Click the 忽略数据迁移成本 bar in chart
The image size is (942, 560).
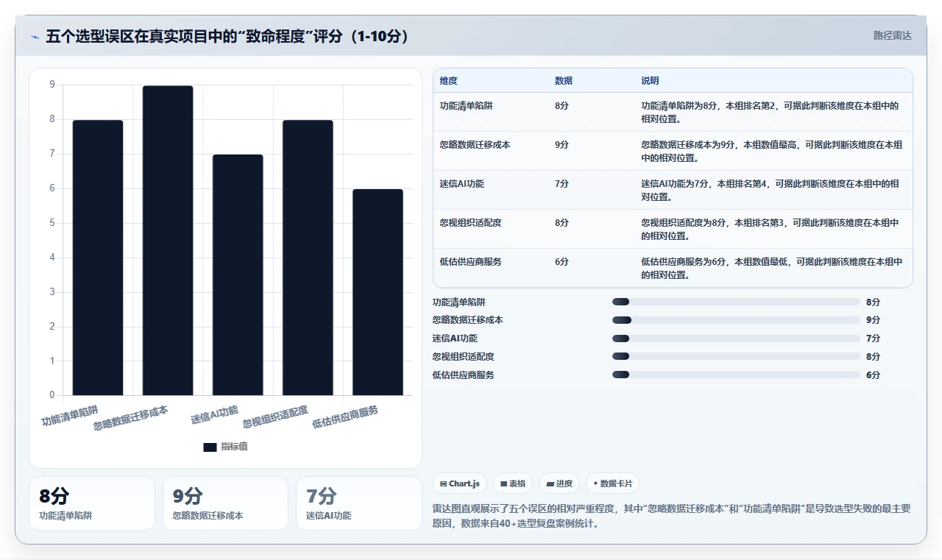point(168,241)
